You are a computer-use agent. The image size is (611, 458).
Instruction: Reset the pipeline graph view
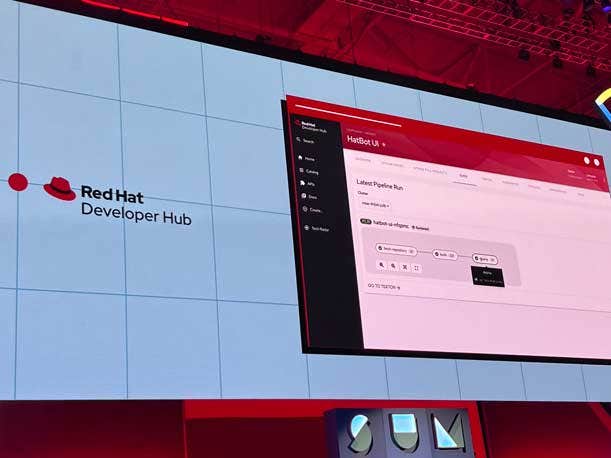(417, 268)
